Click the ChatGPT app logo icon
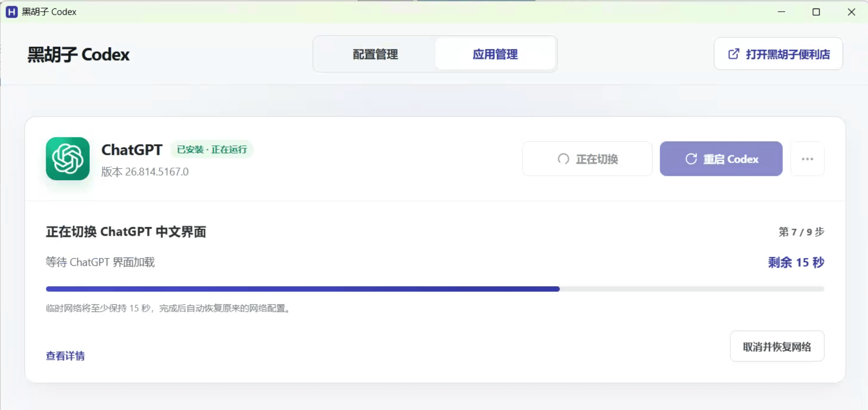This screenshot has height=410, width=868. click(68, 159)
